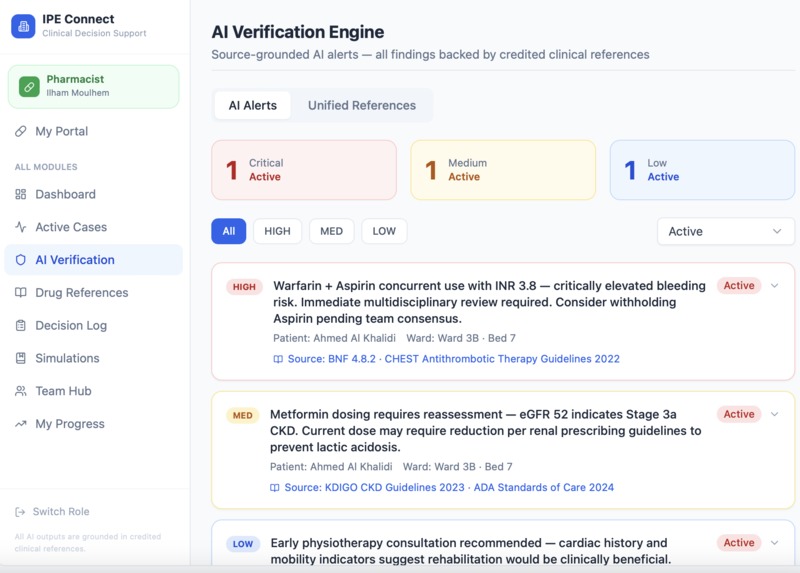This screenshot has height=573, width=800.
Task: Open the My Portal page
Action: (x=94, y=131)
